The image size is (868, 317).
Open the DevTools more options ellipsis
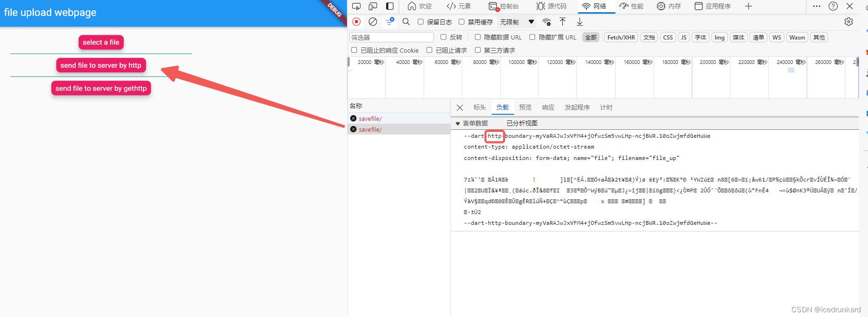click(x=817, y=6)
